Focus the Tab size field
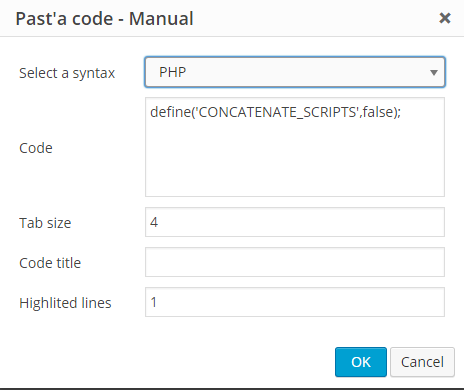The height and width of the screenshot is (390, 464). [295, 222]
